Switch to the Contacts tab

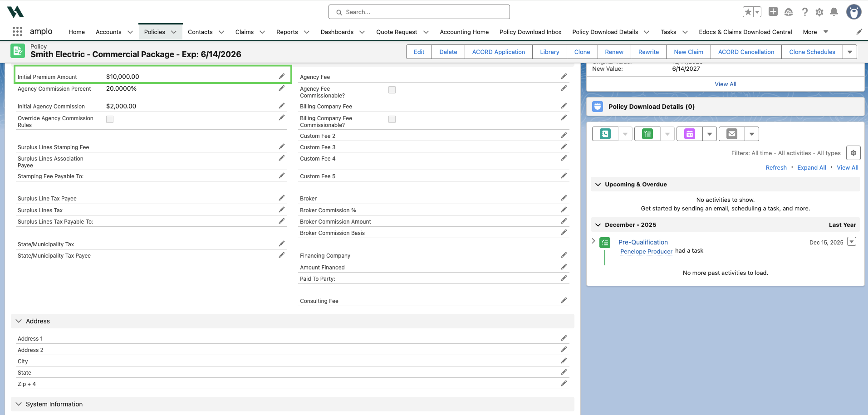pos(200,32)
